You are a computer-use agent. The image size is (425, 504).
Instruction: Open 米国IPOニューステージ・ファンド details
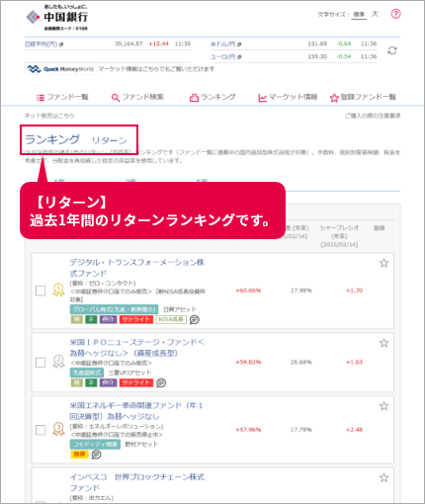(x=137, y=348)
